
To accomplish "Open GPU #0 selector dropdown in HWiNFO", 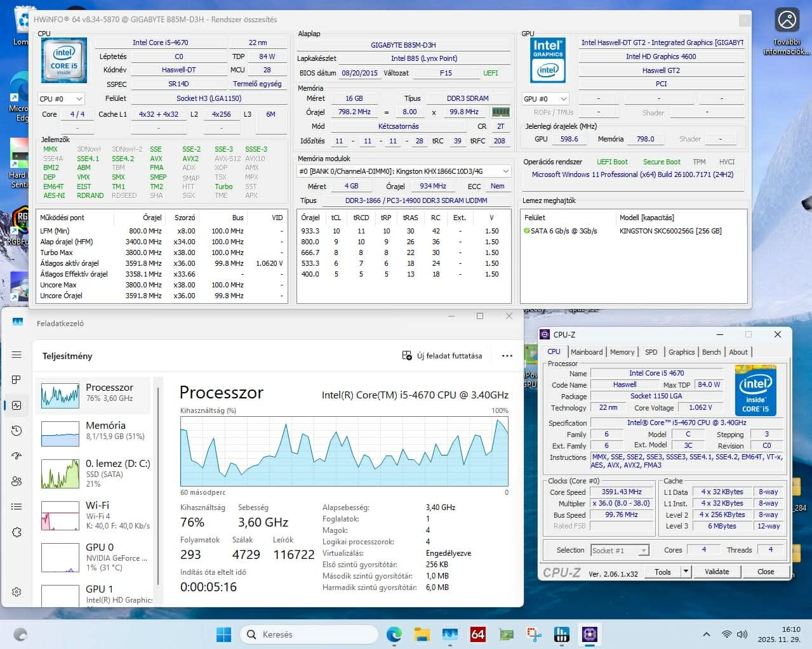I will coord(545,99).
